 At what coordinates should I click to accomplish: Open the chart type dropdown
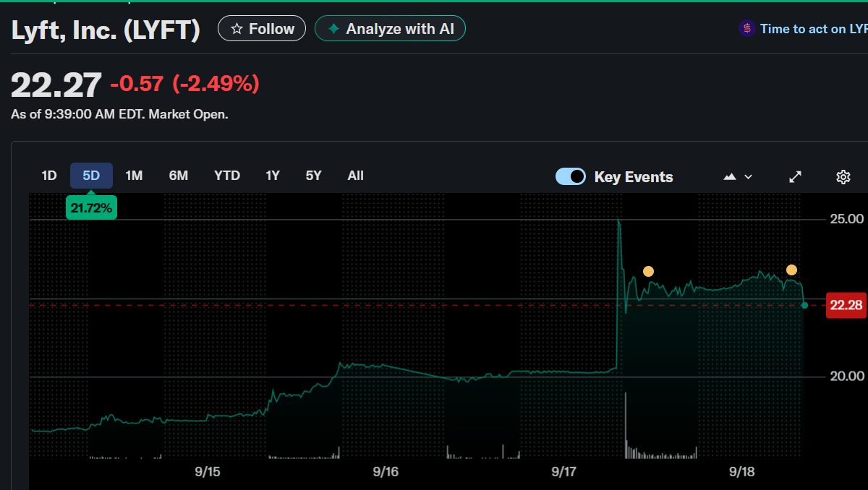click(x=739, y=177)
